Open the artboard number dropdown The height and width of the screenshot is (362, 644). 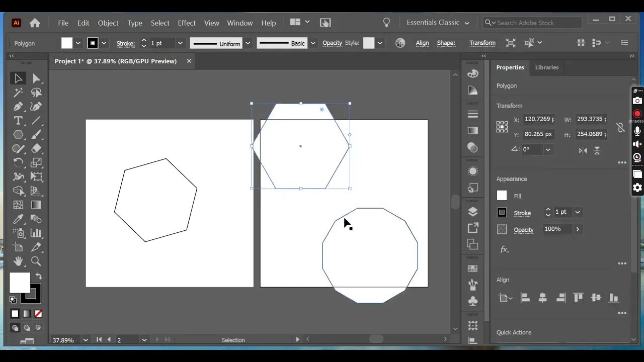[x=144, y=340]
